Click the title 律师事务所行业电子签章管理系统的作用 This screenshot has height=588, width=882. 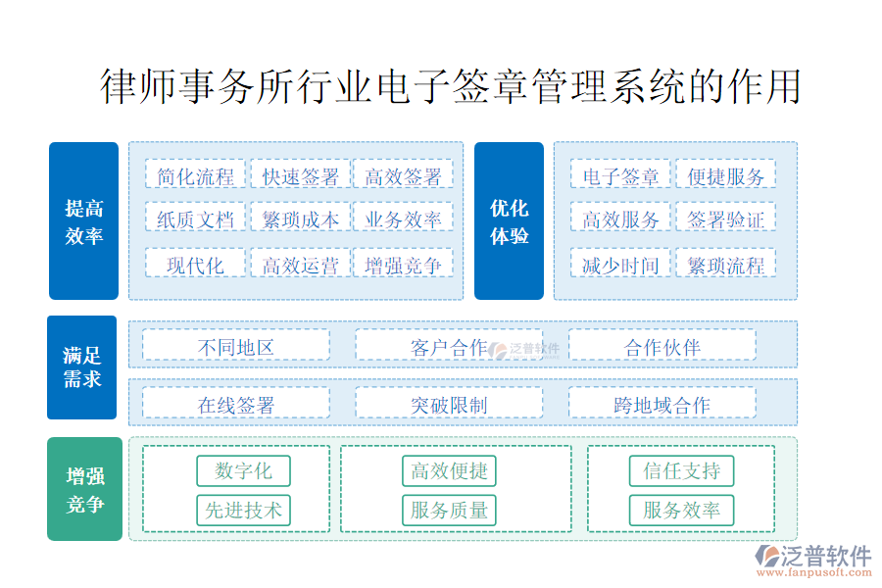[x=450, y=86]
